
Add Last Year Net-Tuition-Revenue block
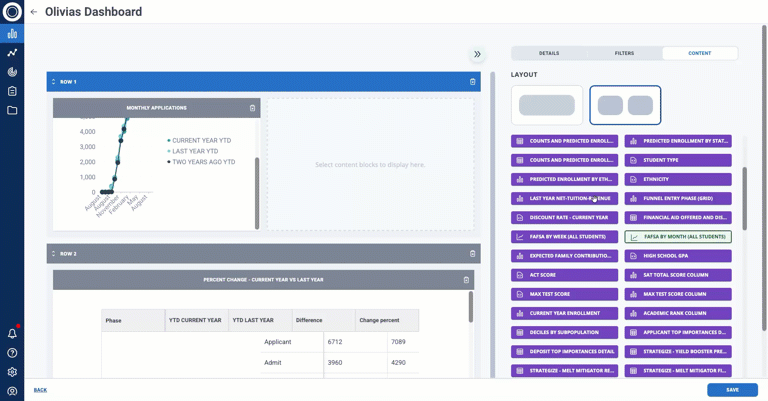click(x=564, y=198)
